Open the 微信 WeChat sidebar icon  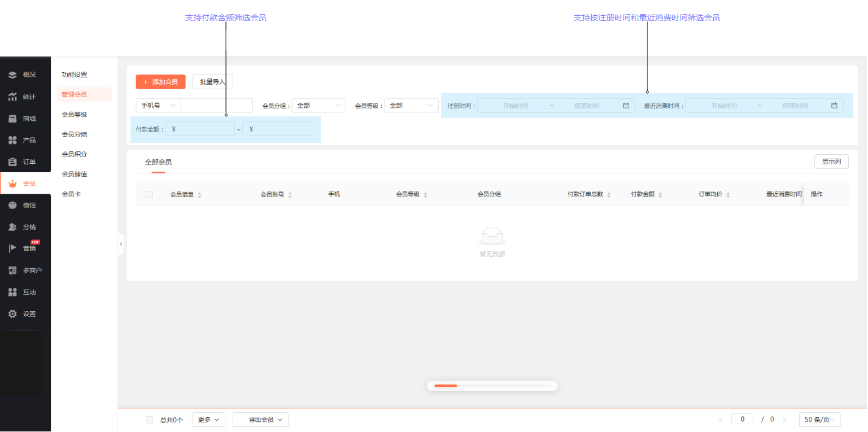click(12, 206)
